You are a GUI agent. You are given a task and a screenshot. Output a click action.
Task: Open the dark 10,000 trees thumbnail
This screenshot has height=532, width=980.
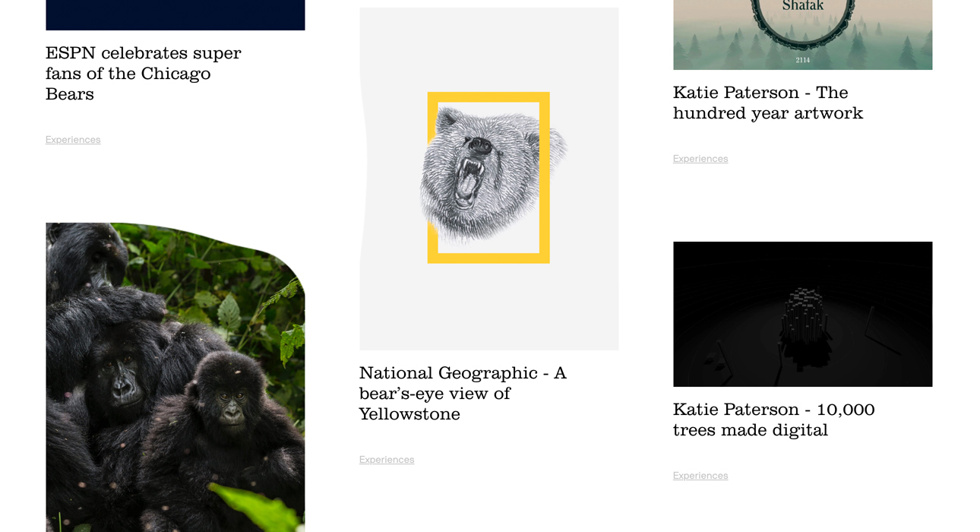tap(803, 314)
